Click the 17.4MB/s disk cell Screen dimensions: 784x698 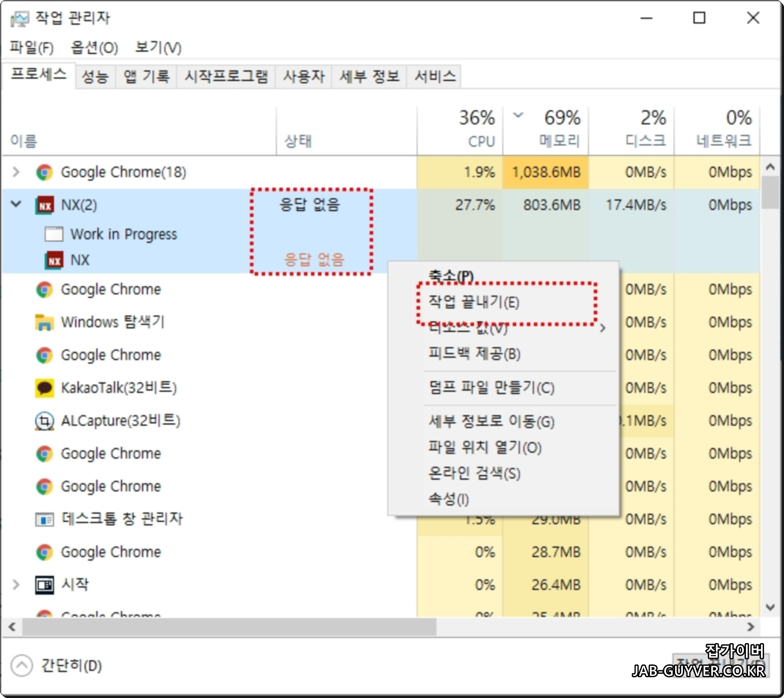click(632, 205)
